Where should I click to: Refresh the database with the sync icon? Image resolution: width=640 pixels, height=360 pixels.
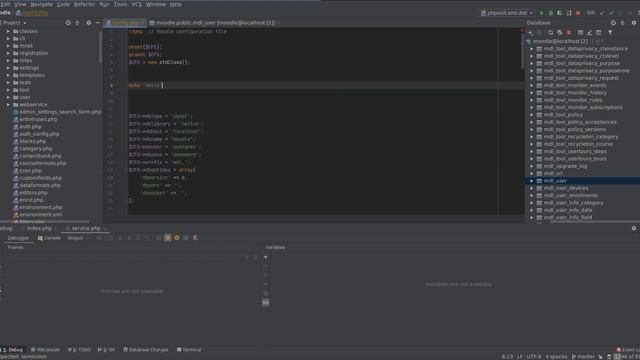[x=551, y=33]
